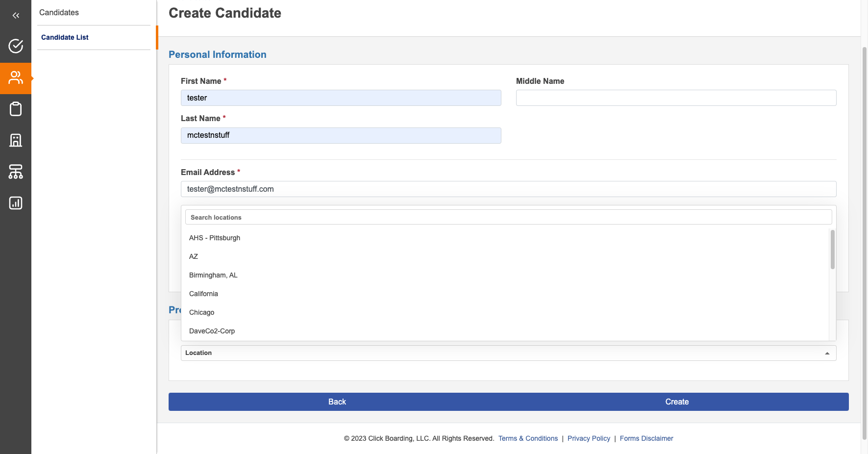This screenshot has height=454, width=868.
Task: Open the organization hierarchy icon
Action: (16, 172)
